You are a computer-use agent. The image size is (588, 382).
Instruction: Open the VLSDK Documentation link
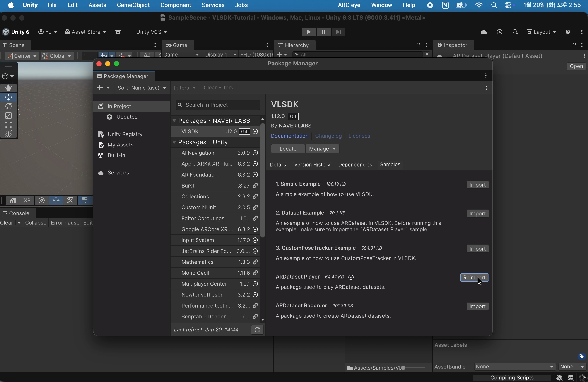290,136
